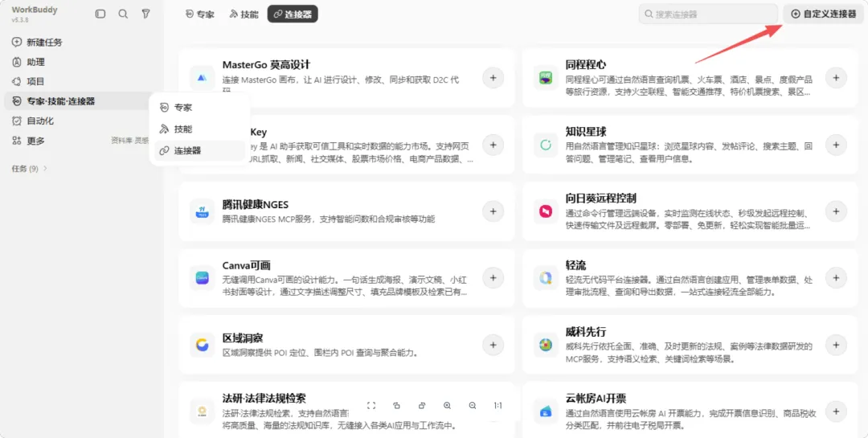Viewport: 868px width, 438px height.
Task: Add the 同程程心 connector
Action: 836,77
